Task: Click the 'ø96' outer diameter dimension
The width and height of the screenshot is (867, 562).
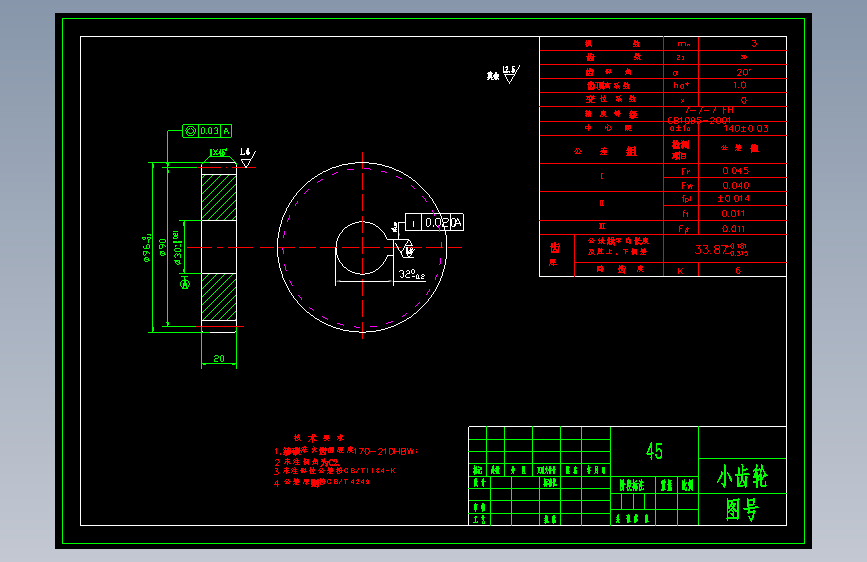Action: [x=147, y=248]
